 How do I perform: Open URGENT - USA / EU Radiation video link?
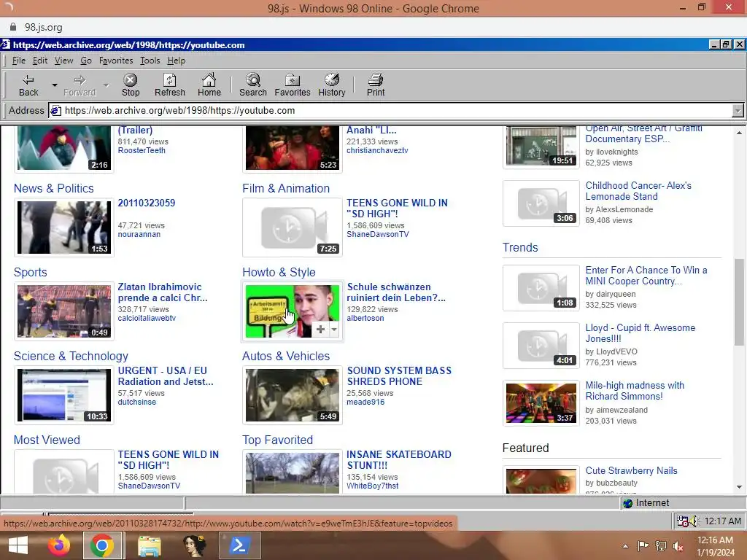tap(166, 376)
